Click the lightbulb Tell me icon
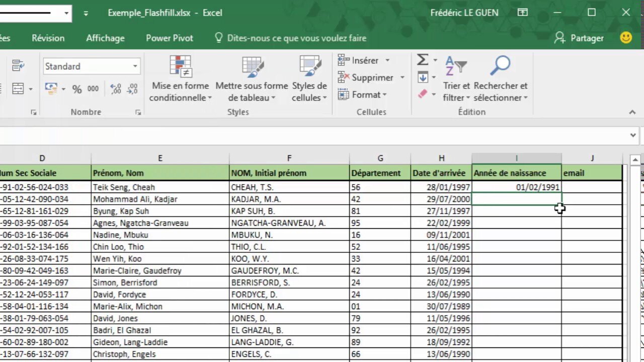This screenshot has height=362, width=644. coord(218,38)
